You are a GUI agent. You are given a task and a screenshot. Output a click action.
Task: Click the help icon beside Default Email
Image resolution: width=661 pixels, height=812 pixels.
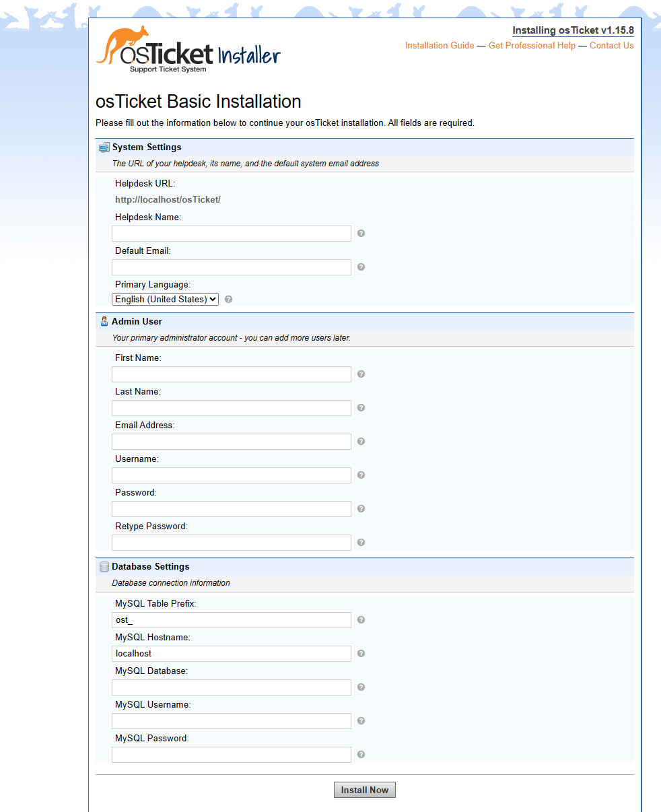(x=361, y=267)
